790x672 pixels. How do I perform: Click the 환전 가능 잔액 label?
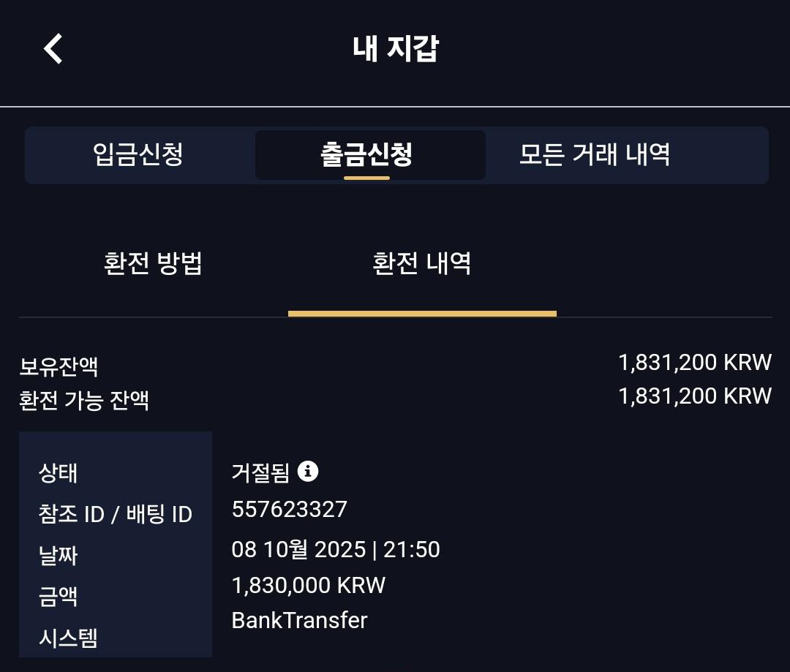[x=84, y=401]
